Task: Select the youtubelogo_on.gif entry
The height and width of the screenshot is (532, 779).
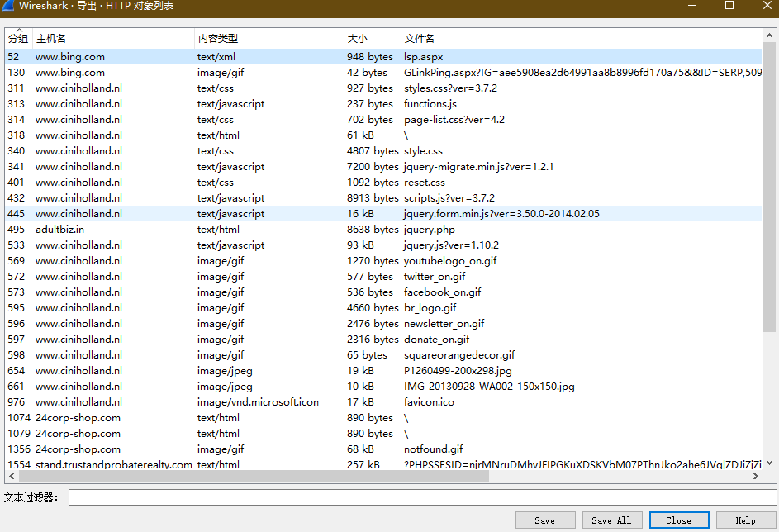Action: [x=384, y=261]
